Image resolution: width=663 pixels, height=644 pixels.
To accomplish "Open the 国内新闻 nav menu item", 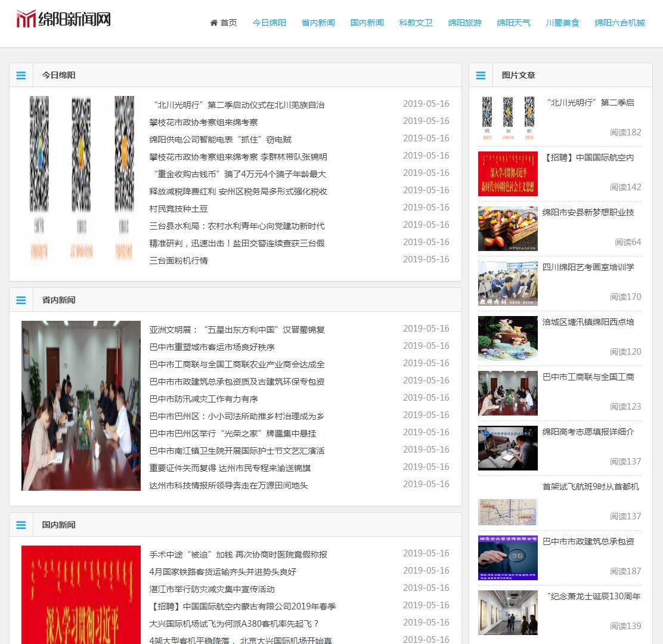I will click(367, 23).
